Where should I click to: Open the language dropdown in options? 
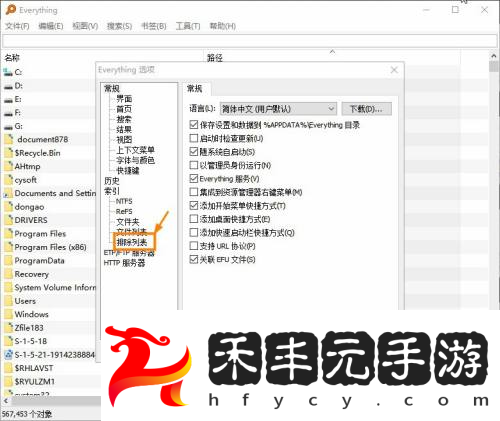[x=278, y=109]
